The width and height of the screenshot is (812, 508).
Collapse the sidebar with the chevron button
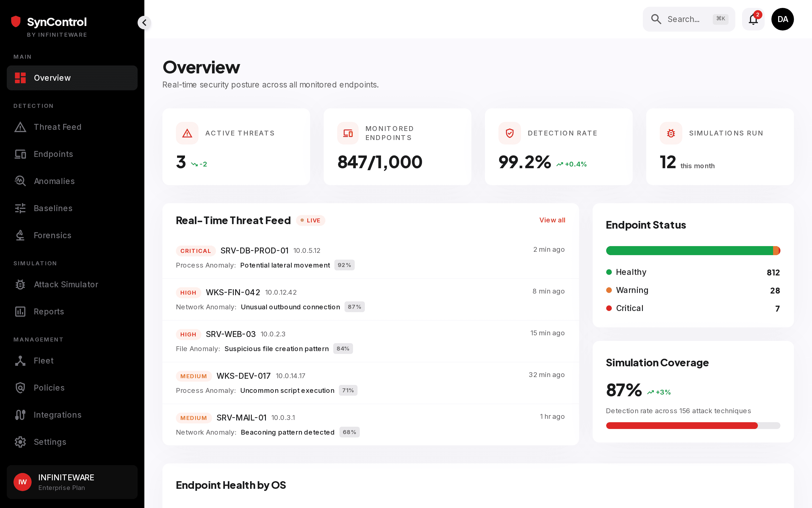144,23
